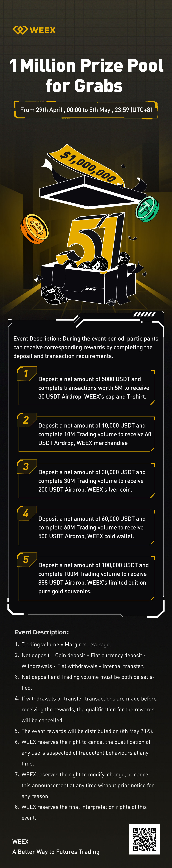Click the bold 'Event Description:' rules heading
Viewport: 172px width, 868px height.
click(42, 632)
